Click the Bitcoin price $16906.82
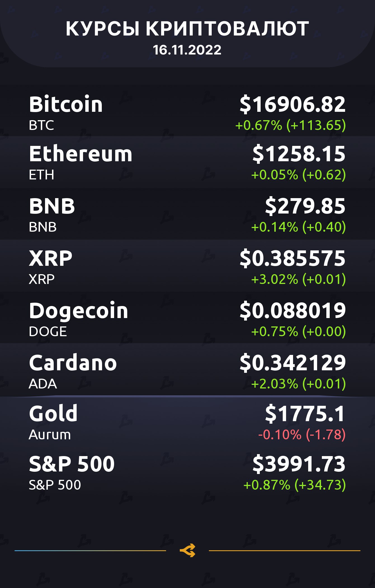The image size is (375, 588). click(x=293, y=104)
